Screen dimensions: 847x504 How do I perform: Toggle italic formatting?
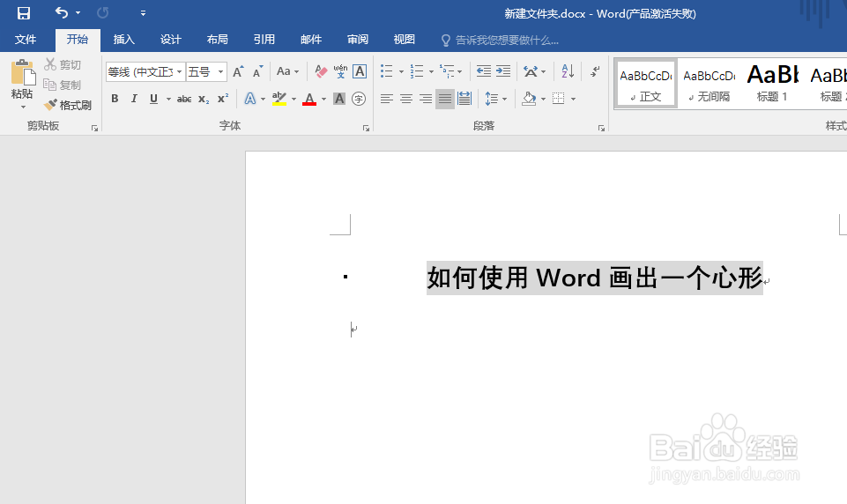[x=134, y=99]
